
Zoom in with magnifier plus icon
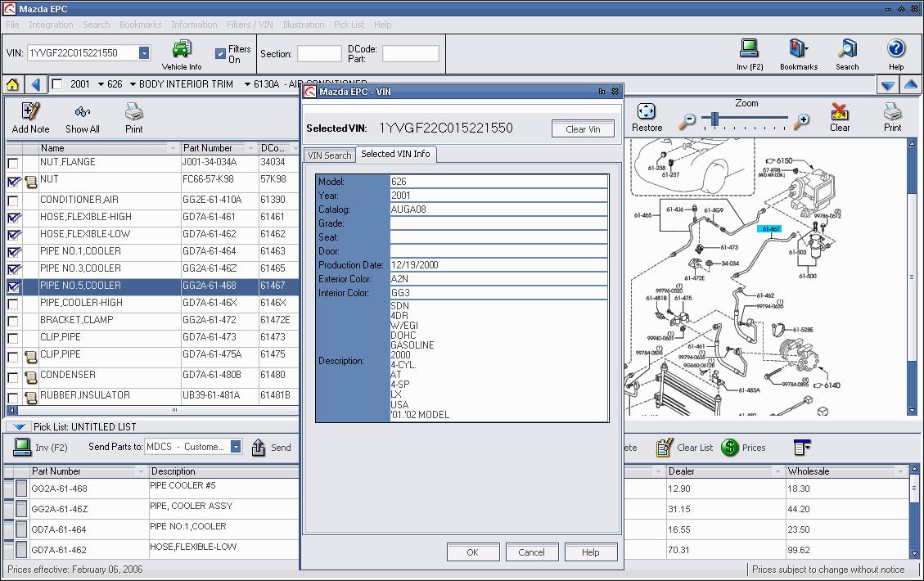tap(801, 121)
